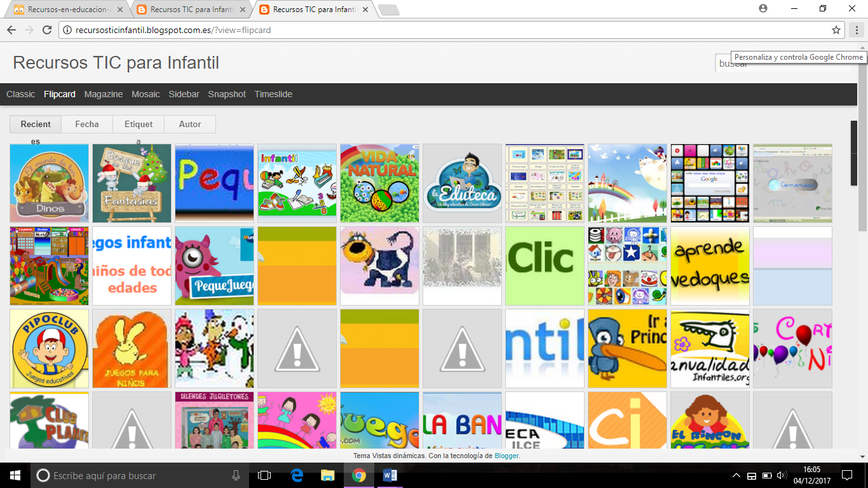Click the browser reload page icon
The height and width of the screenshot is (488, 868).
coord(46,30)
